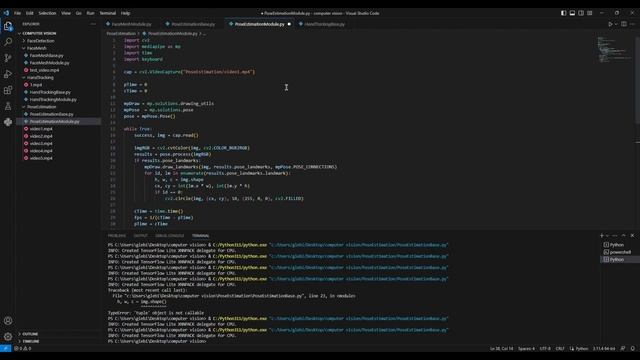Open the Python extension view in activity bar
640x360 pixels.
8,122
